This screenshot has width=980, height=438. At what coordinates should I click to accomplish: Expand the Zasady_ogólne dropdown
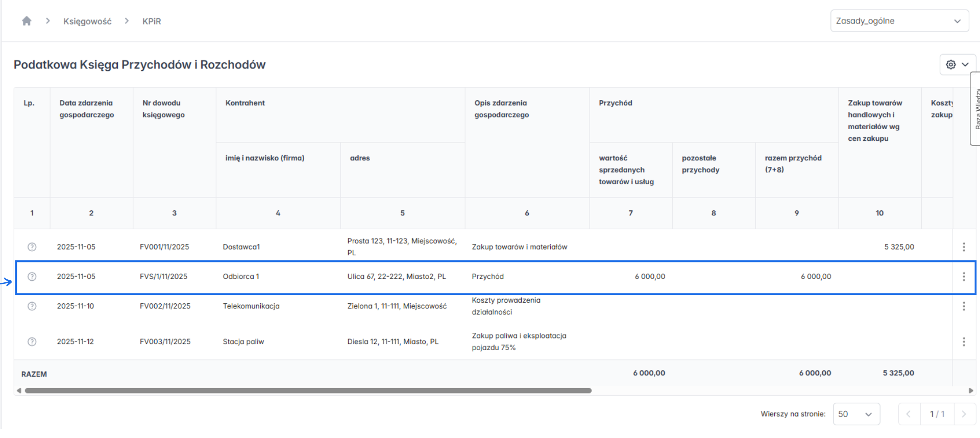coord(899,21)
